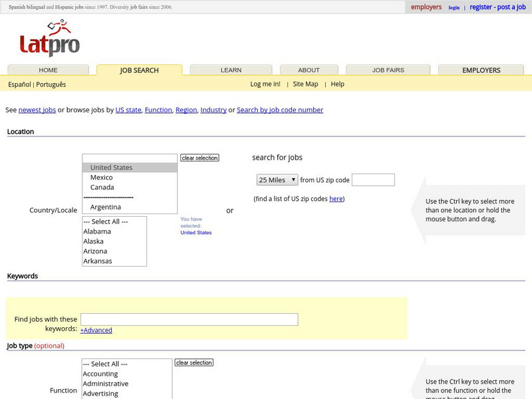Open Search by job code number
Screen dimensions: 532x399
tap(279, 109)
